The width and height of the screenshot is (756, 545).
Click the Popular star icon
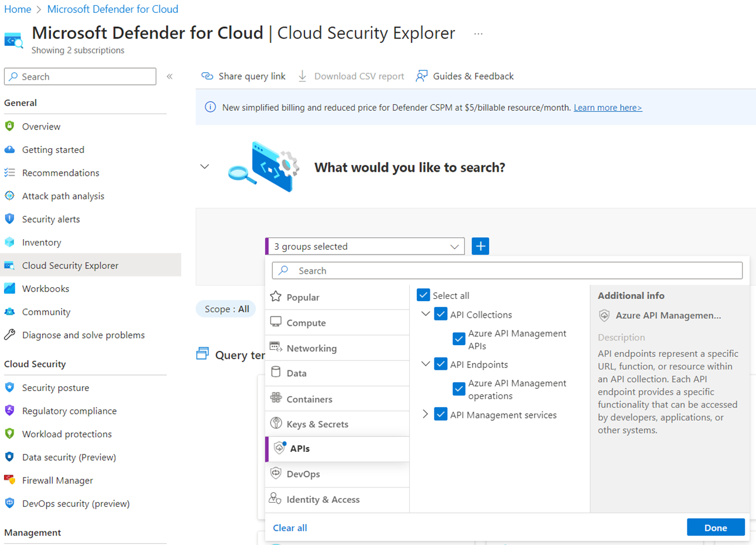[276, 297]
